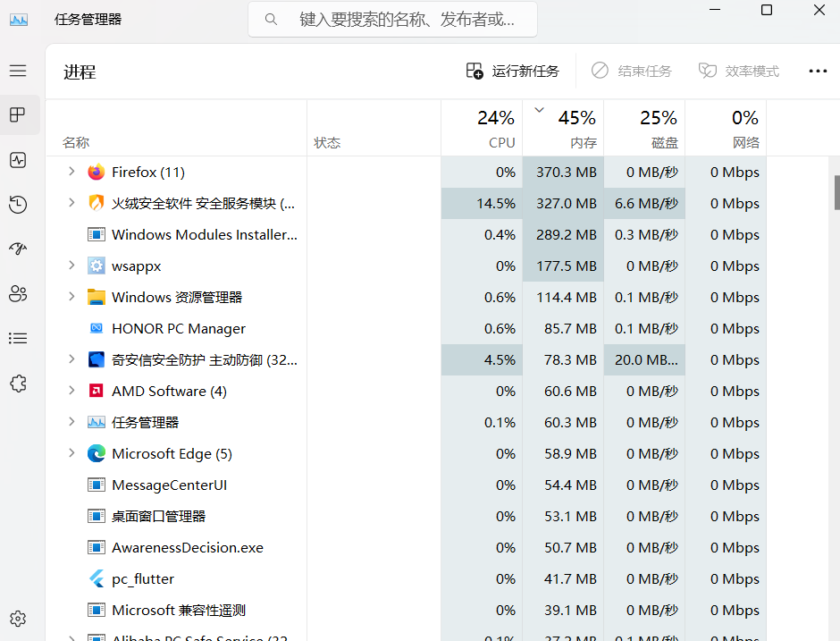The image size is (840, 641).
Task: Expand the wsappx process group
Action: click(x=71, y=266)
